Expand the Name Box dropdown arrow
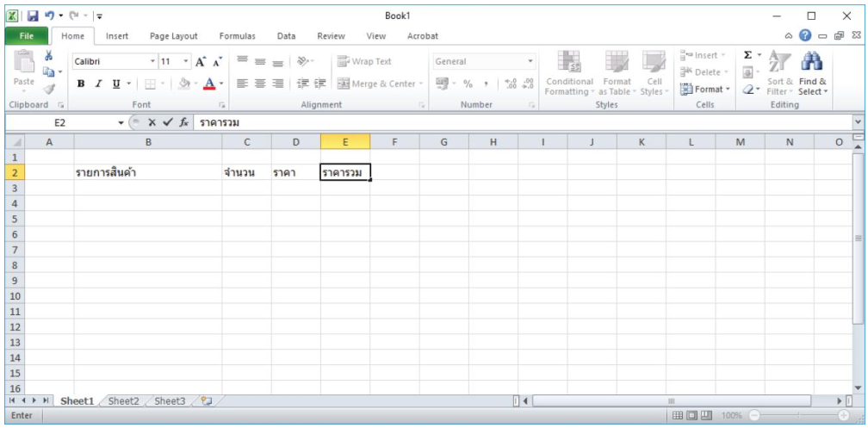Image resolution: width=868 pixels, height=428 pixels. 121,123
